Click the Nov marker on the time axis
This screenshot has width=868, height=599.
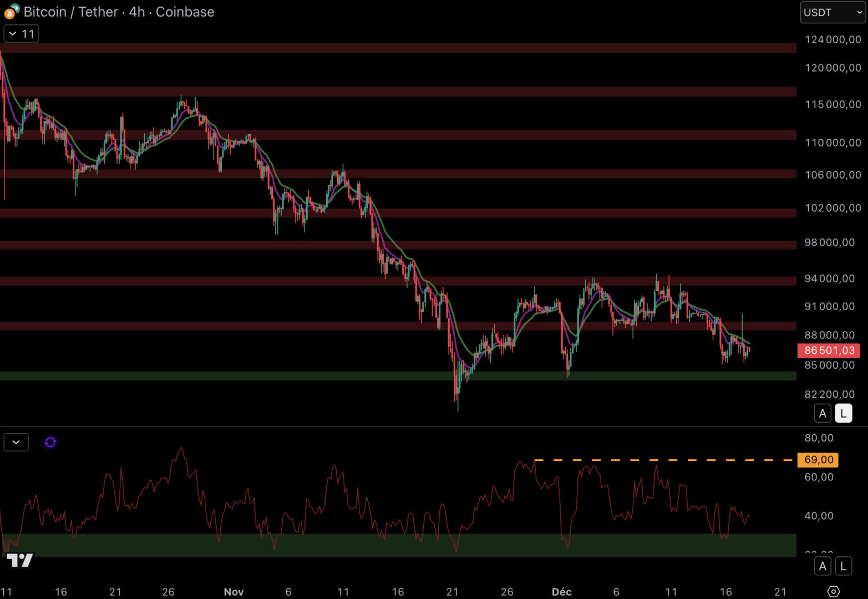pos(234,592)
